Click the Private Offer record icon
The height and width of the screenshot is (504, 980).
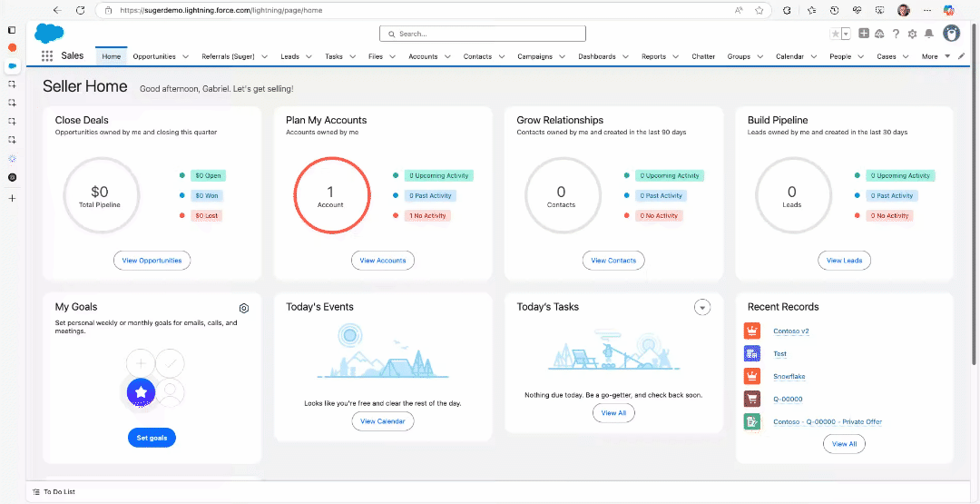752,421
